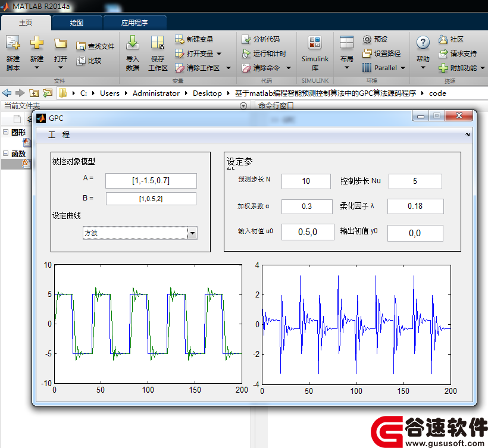Go up one folder level
Image resolution: width=488 pixels, height=448 pixels.
[x=34, y=93]
